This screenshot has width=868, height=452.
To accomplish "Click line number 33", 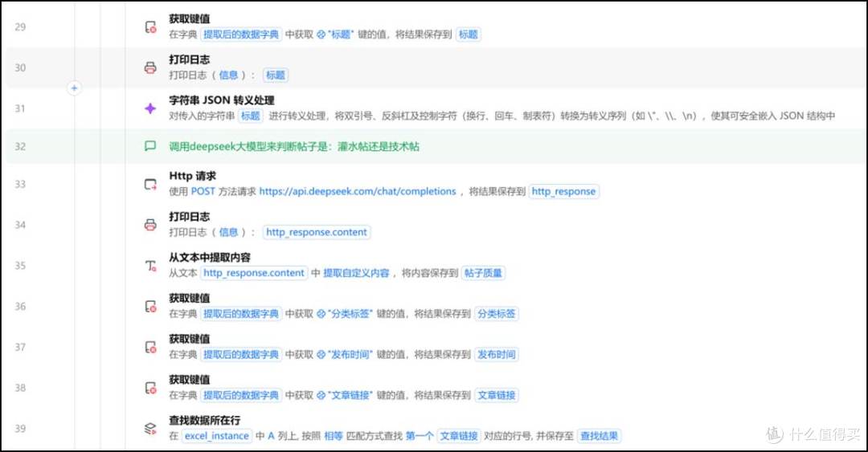I will click(20, 184).
